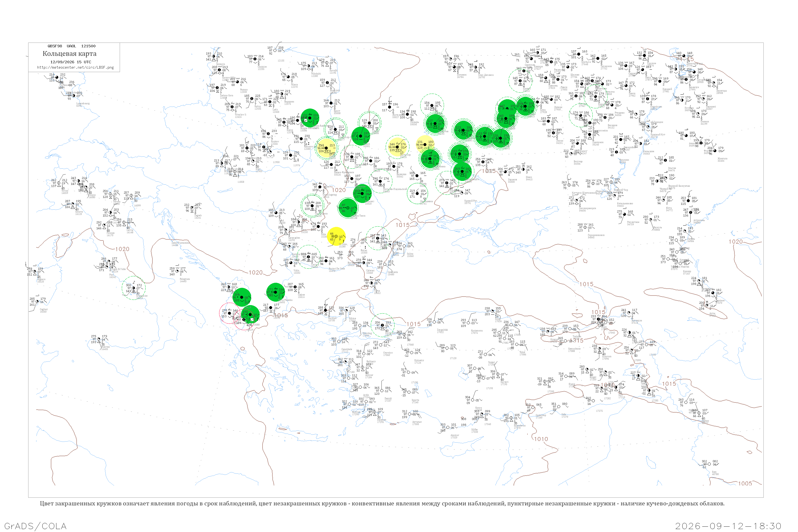Click the Varna station marker
The height and width of the screenshot is (532, 798).
[x=371, y=283]
